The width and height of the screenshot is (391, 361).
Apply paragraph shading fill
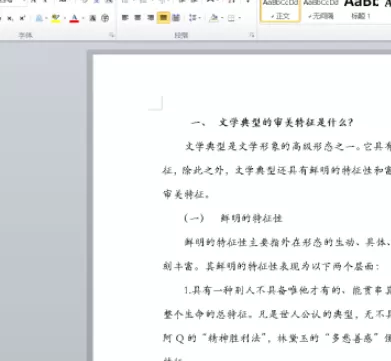[214, 18]
